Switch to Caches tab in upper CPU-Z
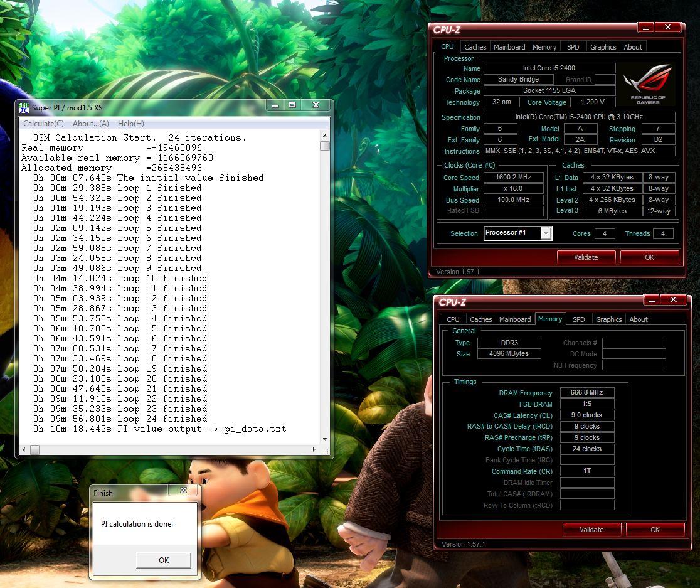 pos(475,47)
